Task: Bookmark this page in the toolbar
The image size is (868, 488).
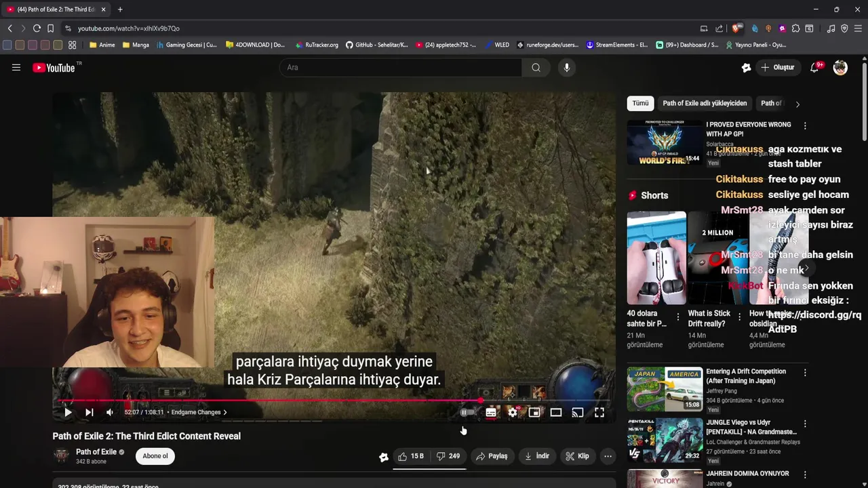Action: (50, 28)
